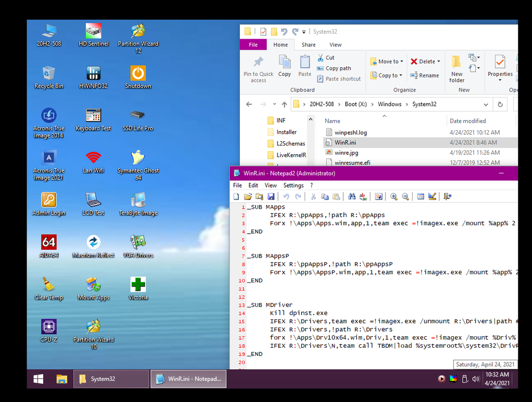532x402 pixels.
Task: Select Victoria desktop icon
Action: tap(138, 288)
